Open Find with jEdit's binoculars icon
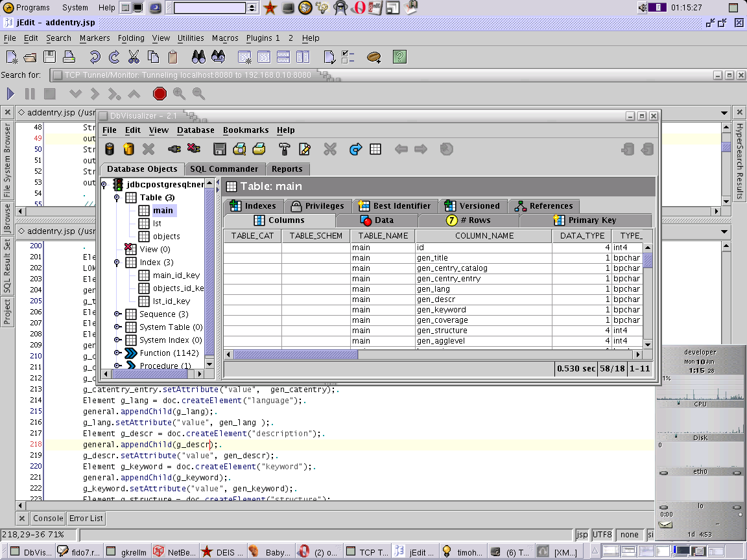Screen dimensions: 747x560 point(198,57)
